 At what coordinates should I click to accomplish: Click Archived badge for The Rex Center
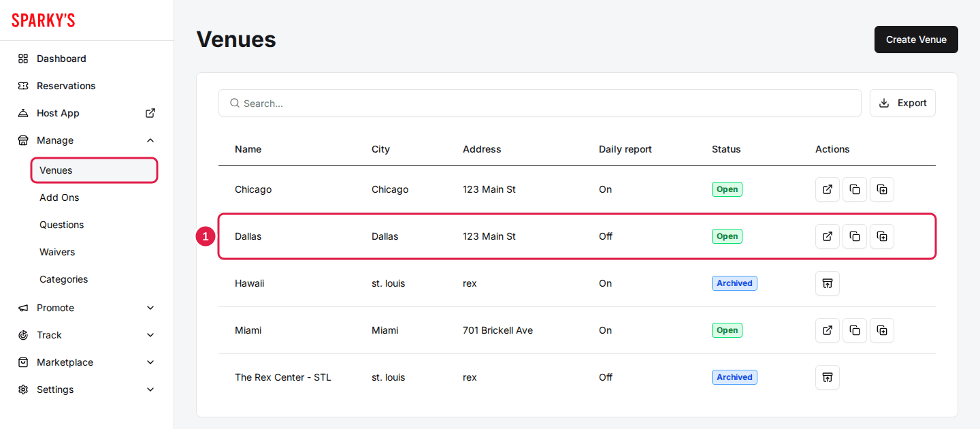[734, 377]
